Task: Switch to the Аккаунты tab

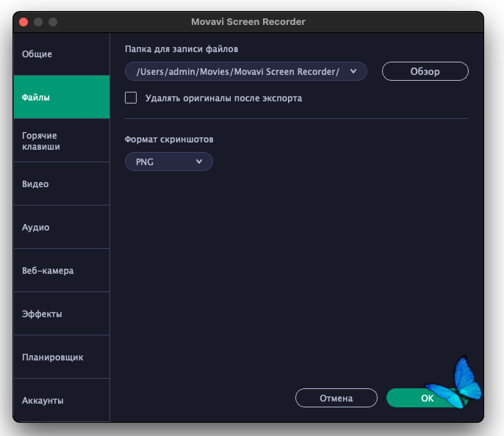Action: coord(62,400)
